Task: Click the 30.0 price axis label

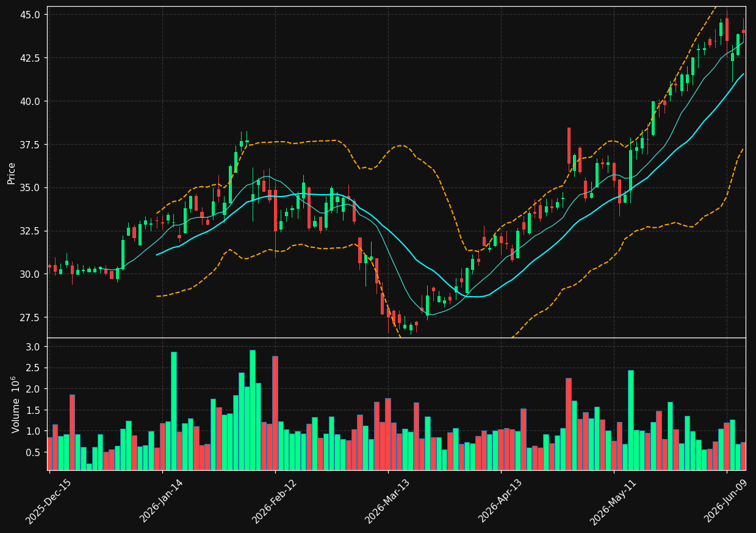Action: click(x=31, y=274)
